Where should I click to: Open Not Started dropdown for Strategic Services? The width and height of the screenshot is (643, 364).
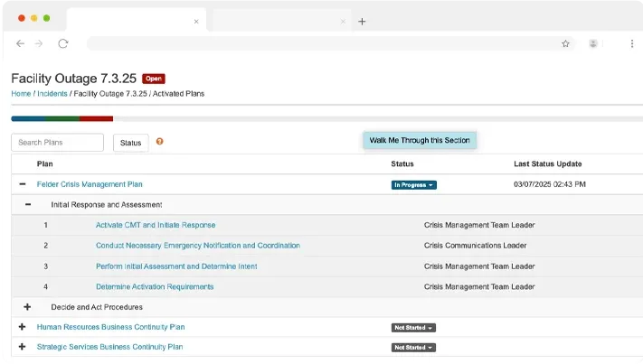[413, 347]
